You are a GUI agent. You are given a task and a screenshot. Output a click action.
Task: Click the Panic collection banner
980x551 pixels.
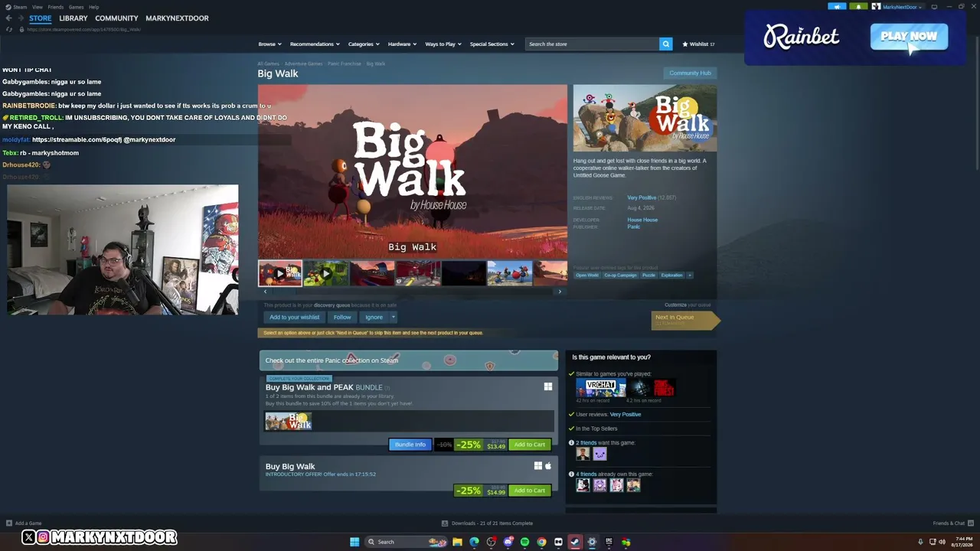pos(409,360)
